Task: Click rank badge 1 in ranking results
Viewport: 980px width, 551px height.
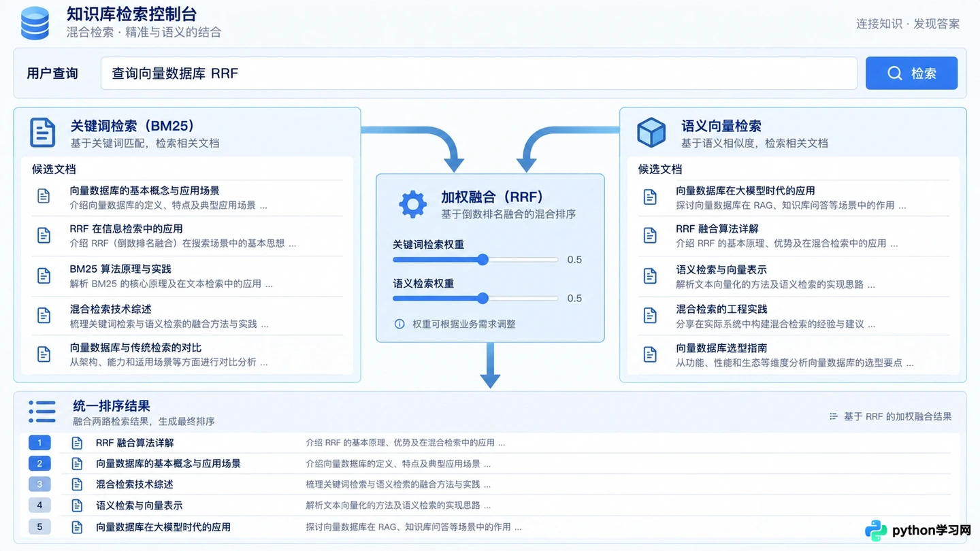Action: point(39,443)
